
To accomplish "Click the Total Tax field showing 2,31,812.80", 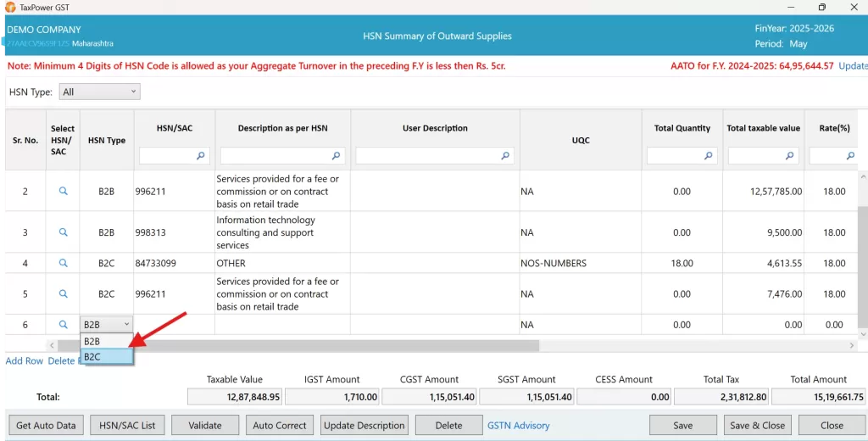I will [x=721, y=397].
